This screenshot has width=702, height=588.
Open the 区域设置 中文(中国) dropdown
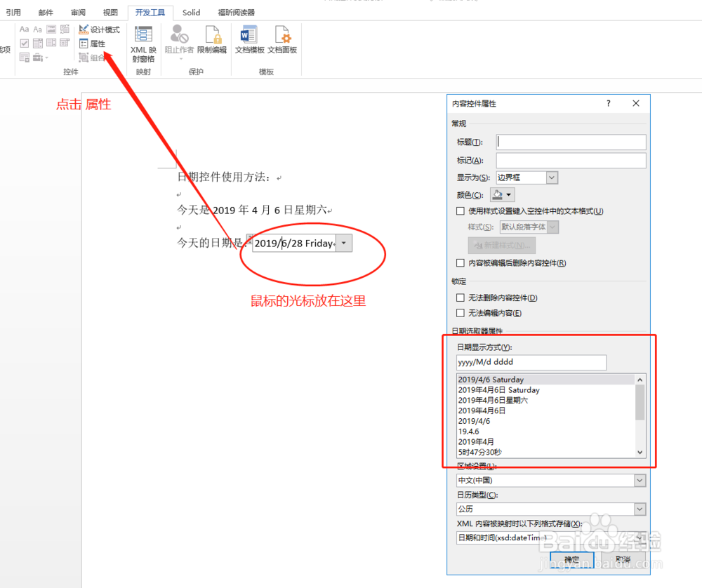click(640, 480)
